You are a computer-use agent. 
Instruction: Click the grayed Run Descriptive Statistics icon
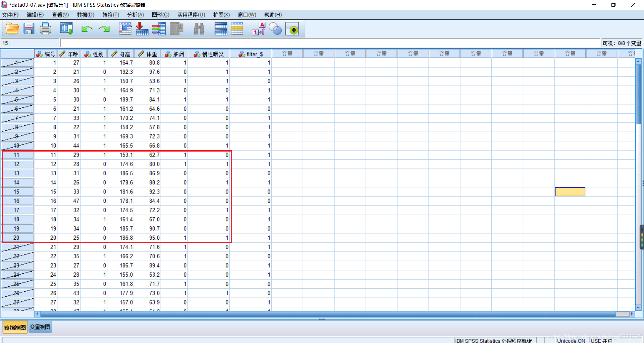(176, 29)
